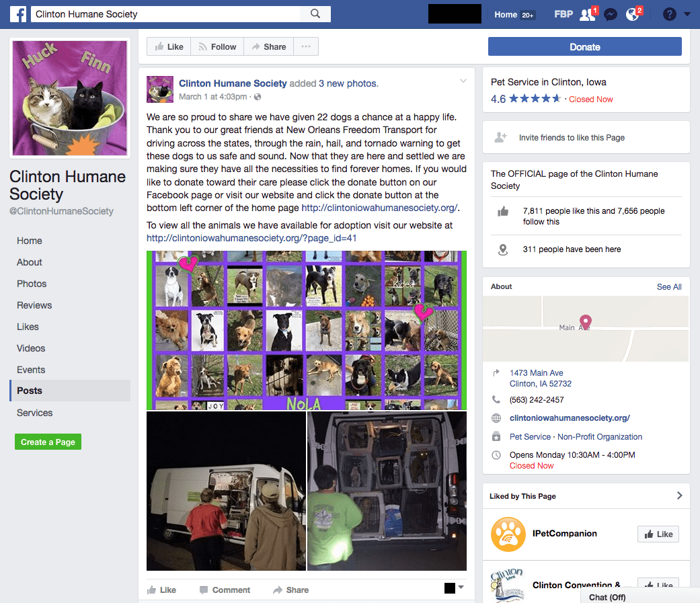Click the clock icon beside opening hours
Screen dimensions: 700x603
tap(496, 455)
